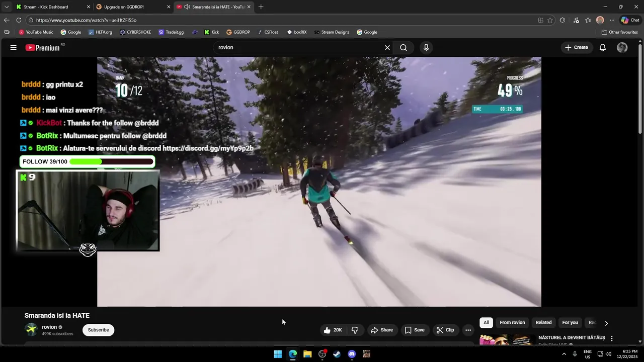The height and width of the screenshot is (362, 644).
Task: Open YouTube Music bookmark
Action: click(36, 32)
